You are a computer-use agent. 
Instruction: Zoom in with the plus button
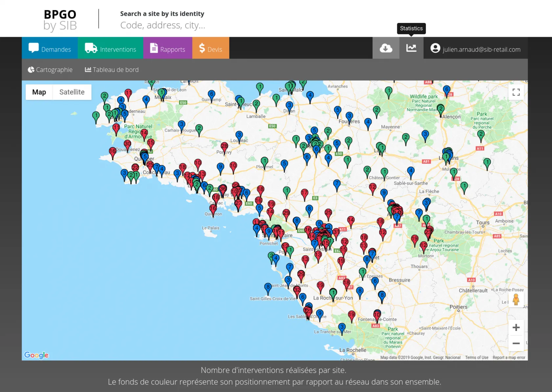click(x=516, y=327)
